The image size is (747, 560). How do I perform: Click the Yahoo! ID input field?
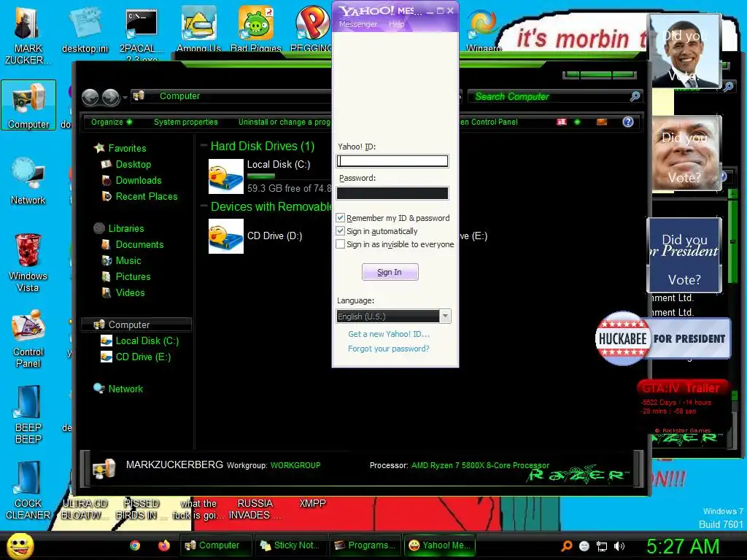click(x=392, y=161)
